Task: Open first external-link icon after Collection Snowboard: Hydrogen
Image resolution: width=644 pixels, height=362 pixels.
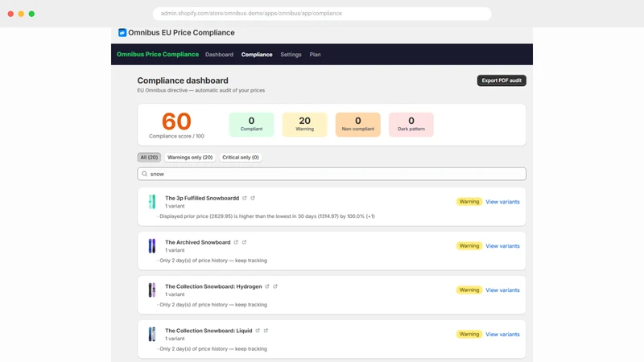Action: click(x=267, y=286)
